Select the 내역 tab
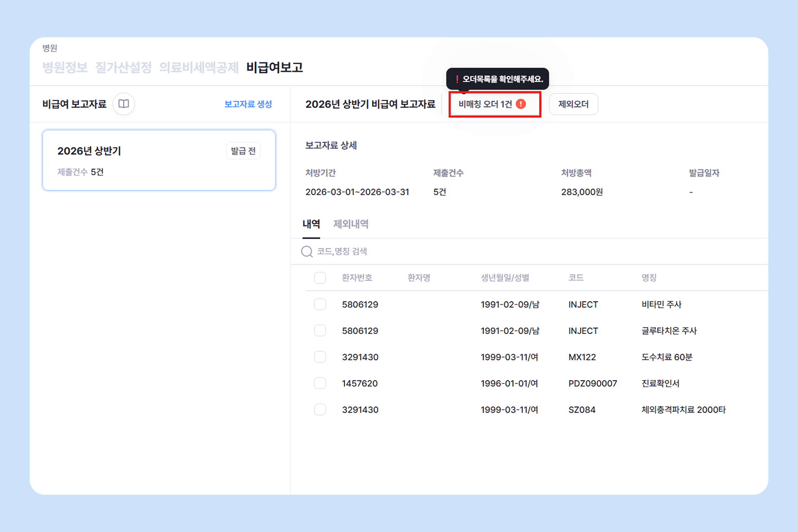 point(311,224)
